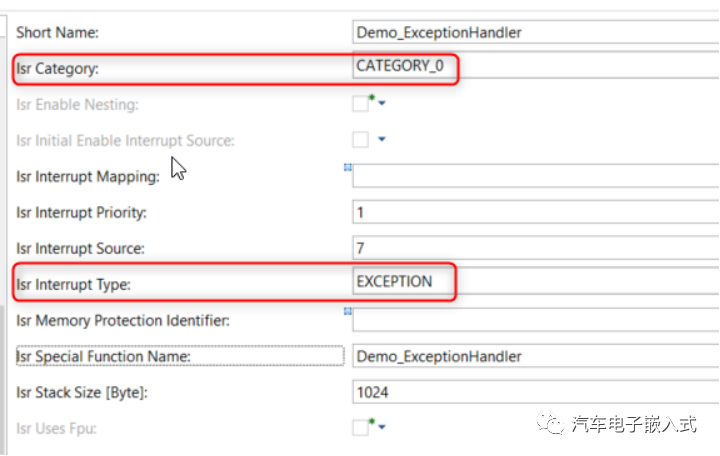Click the Isr Interrupt Source field
The image size is (720, 456).
coord(536,248)
